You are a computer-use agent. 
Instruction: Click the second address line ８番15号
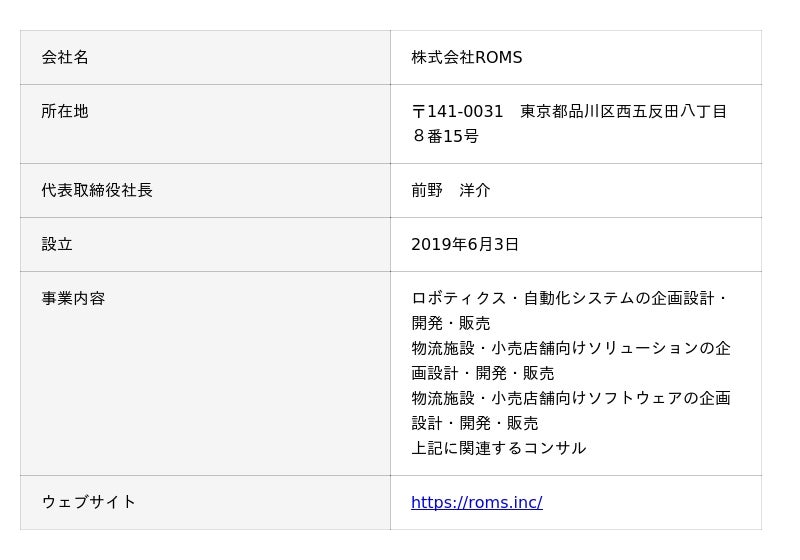point(445,136)
